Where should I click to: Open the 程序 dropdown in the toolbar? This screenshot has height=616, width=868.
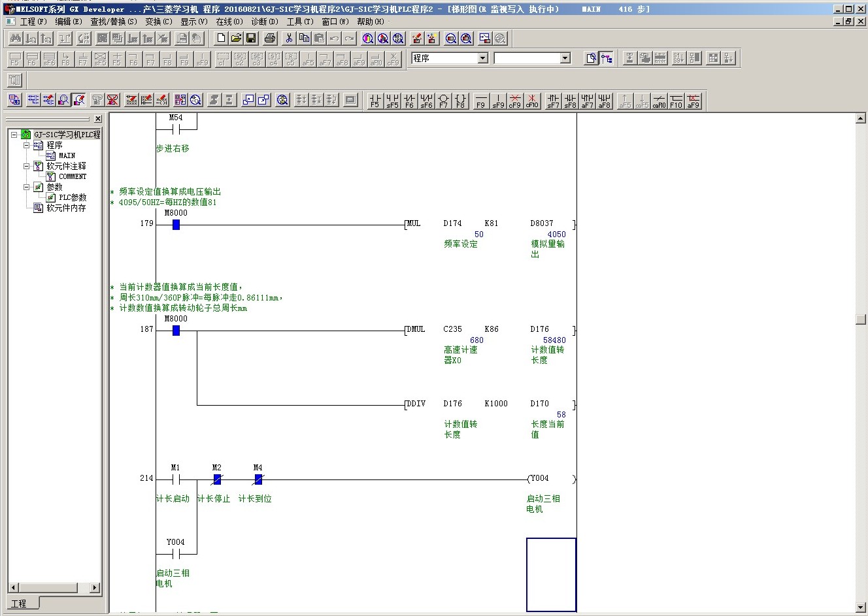tap(482, 58)
